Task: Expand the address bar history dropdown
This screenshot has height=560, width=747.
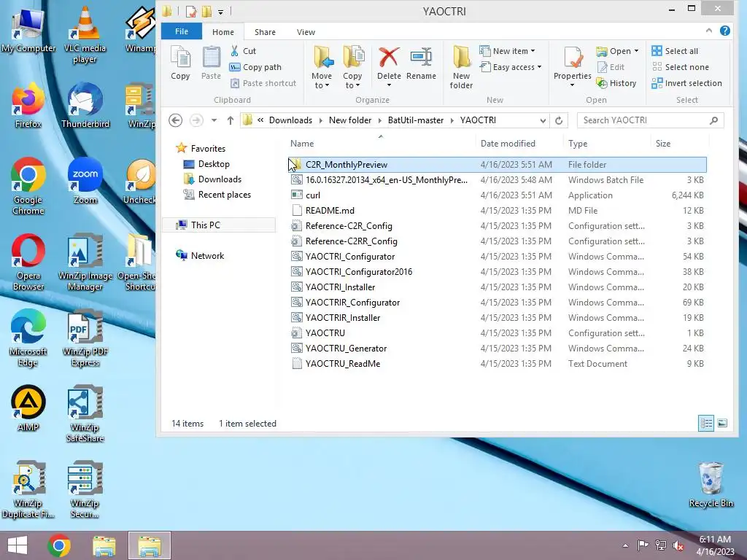Action: pyautogui.click(x=543, y=120)
